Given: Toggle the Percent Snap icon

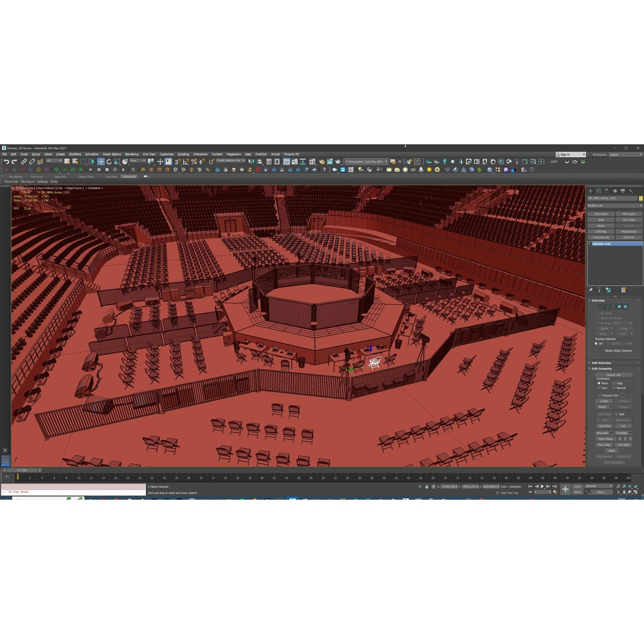Looking at the screenshot, I should [194, 162].
